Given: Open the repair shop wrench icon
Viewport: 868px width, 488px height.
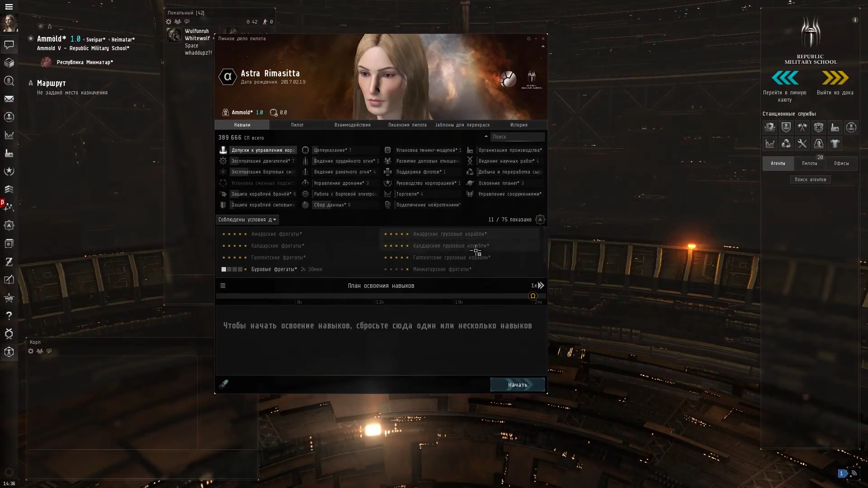Looking at the screenshot, I should point(802,144).
